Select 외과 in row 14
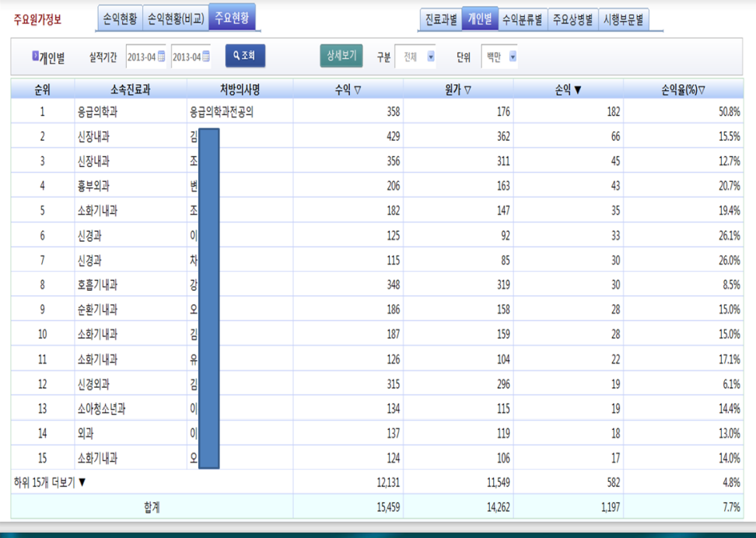Image resolution: width=756 pixels, height=538 pixels. click(86, 433)
